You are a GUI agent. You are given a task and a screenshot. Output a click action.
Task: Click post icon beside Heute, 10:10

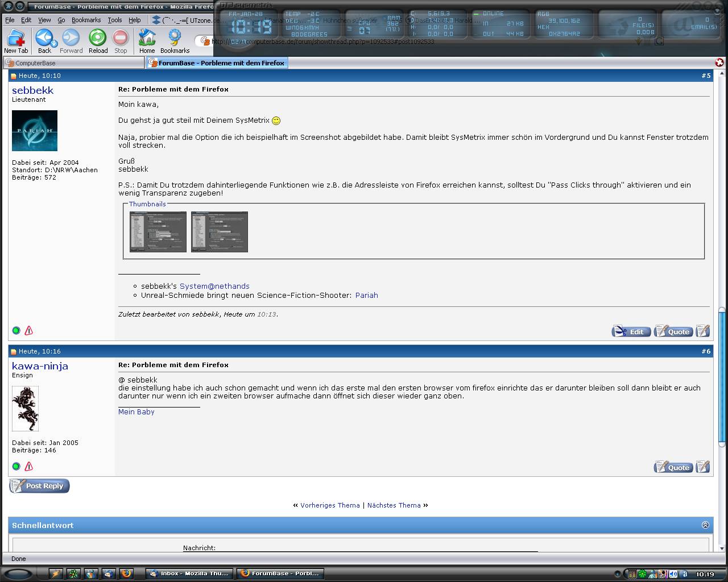coord(14,76)
